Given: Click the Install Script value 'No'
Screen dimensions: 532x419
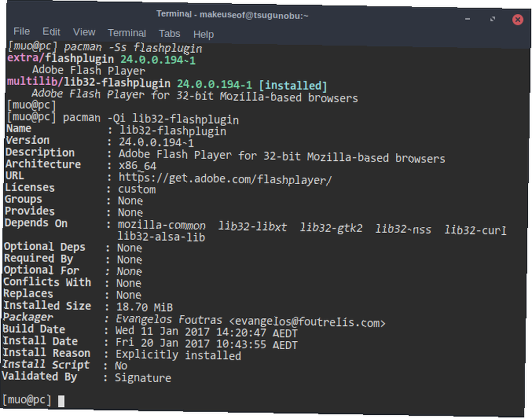Looking at the screenshot, I should [121, 366].
